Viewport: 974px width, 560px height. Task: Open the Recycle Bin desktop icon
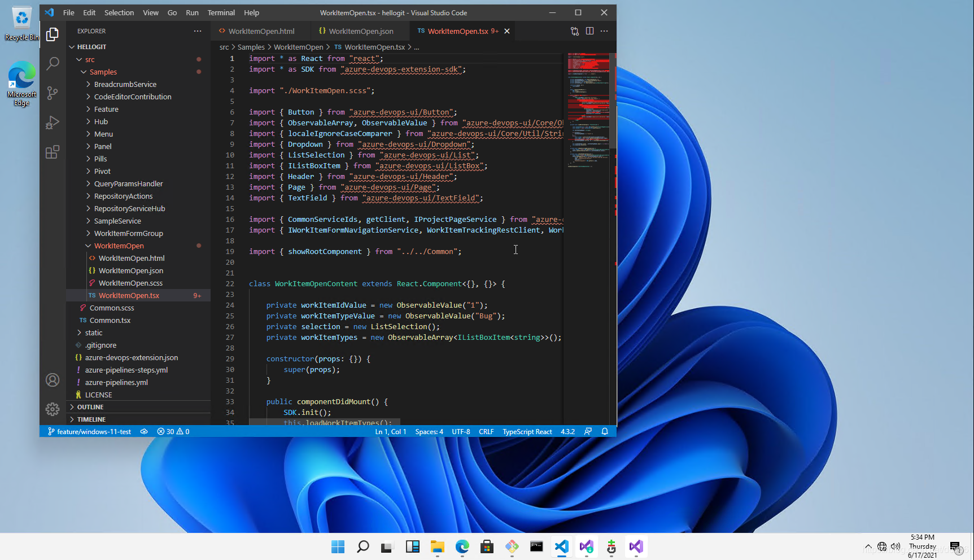pyautogui.click(x=21, y=24)
